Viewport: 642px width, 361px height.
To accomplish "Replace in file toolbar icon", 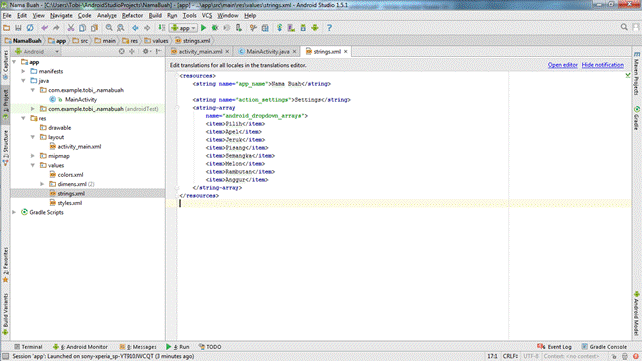I will click(120, 28).
